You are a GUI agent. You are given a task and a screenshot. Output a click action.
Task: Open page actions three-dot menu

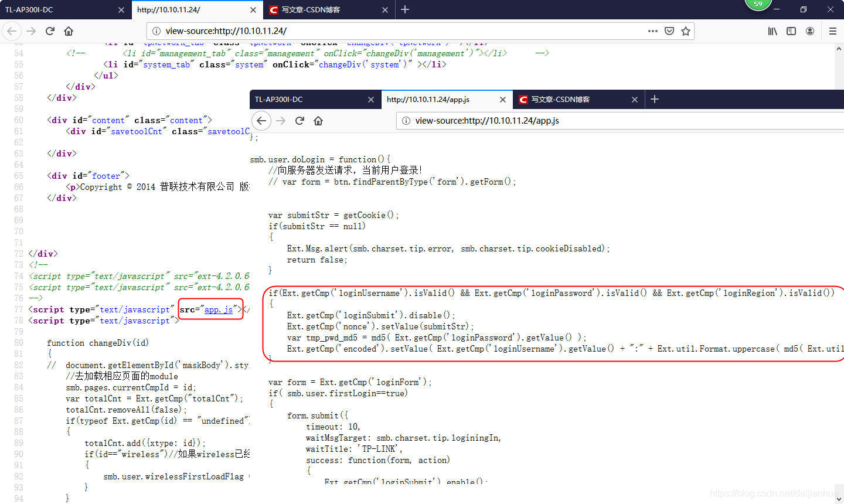click(653, 31)
